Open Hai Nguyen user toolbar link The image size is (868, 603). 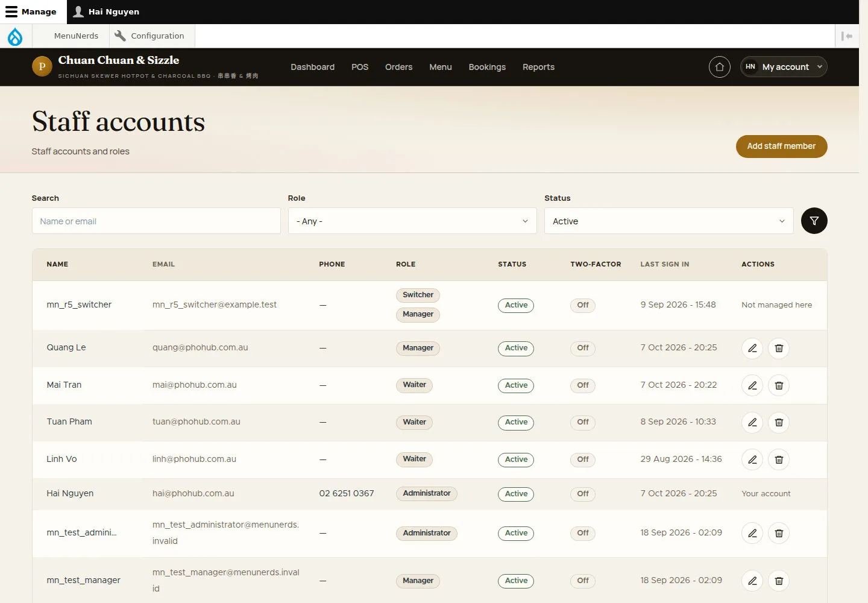[106, 11]
